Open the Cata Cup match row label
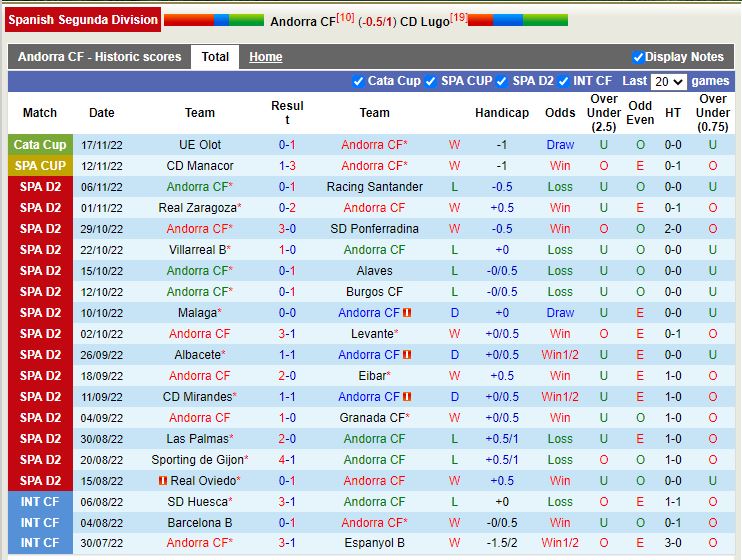This screenshot has width=742, height=560. [x=40, y=145]
